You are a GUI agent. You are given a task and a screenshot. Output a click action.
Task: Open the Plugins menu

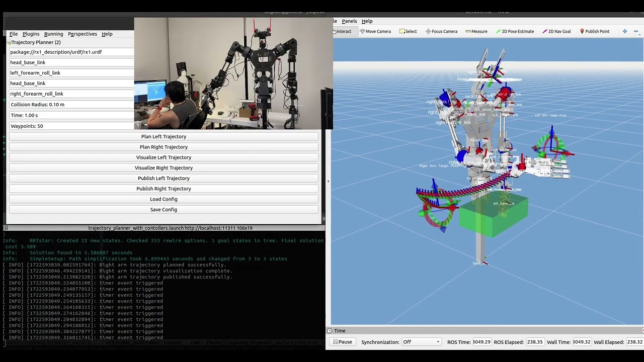(31, 34)
